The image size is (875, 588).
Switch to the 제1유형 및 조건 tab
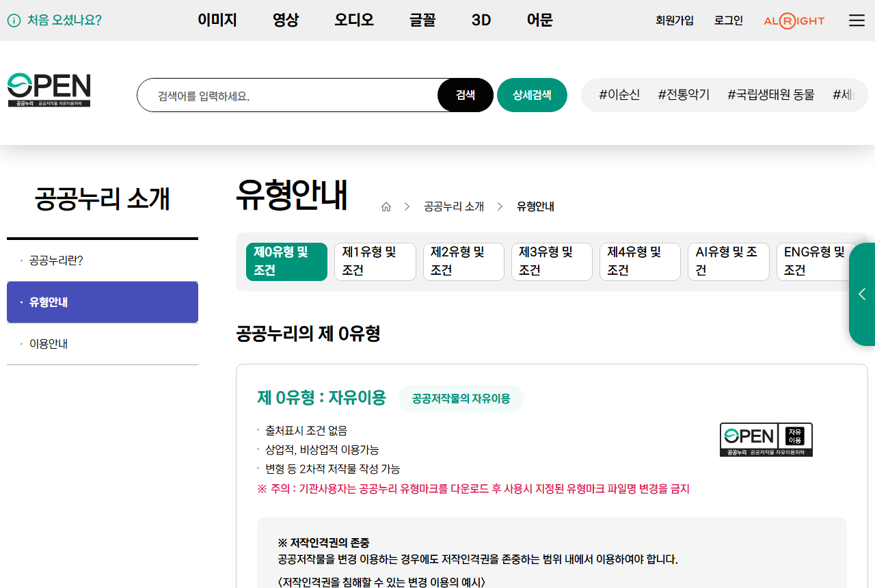pos(375,262)
